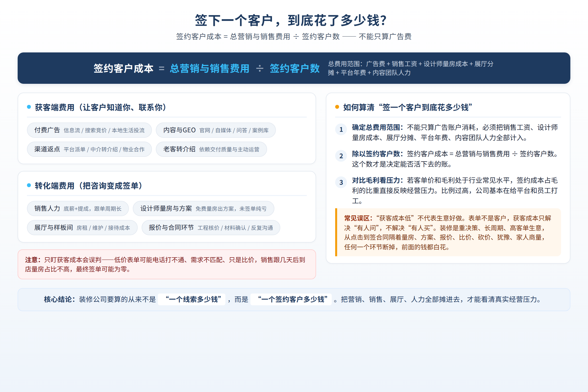Click the 付费广告 pill tag
The height and width of the screenshot is (392, 588).
coord(89,130)
